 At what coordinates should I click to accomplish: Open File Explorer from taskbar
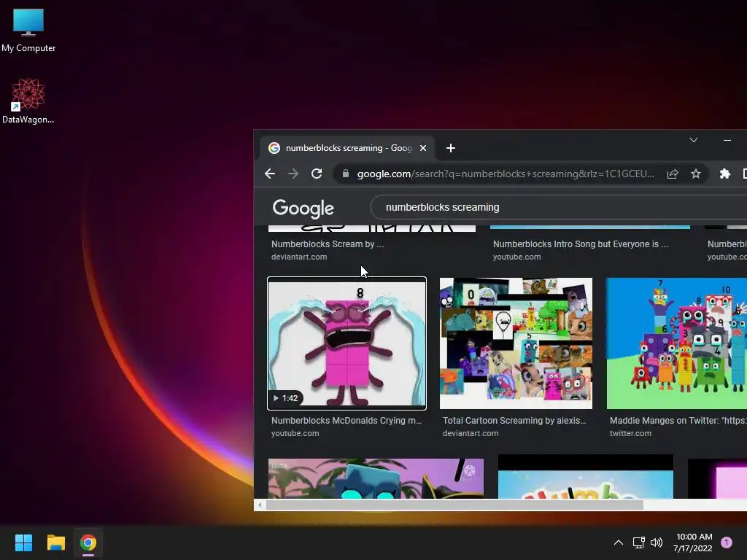(55, 542)
